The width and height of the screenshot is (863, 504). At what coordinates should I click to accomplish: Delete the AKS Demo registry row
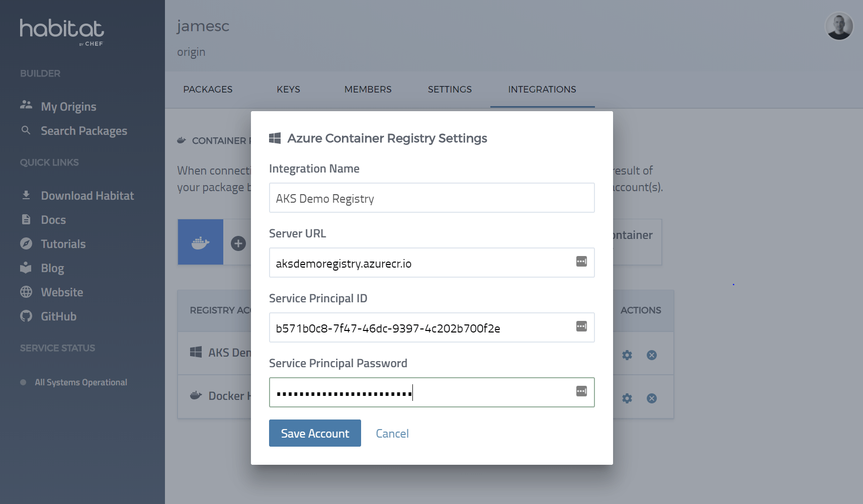652,355
